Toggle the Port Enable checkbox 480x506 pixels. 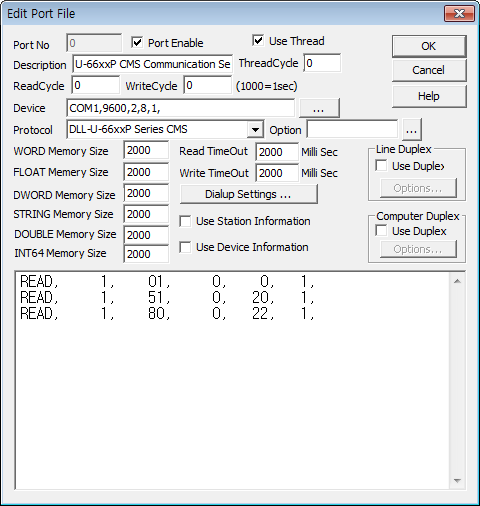pos(137,42)
